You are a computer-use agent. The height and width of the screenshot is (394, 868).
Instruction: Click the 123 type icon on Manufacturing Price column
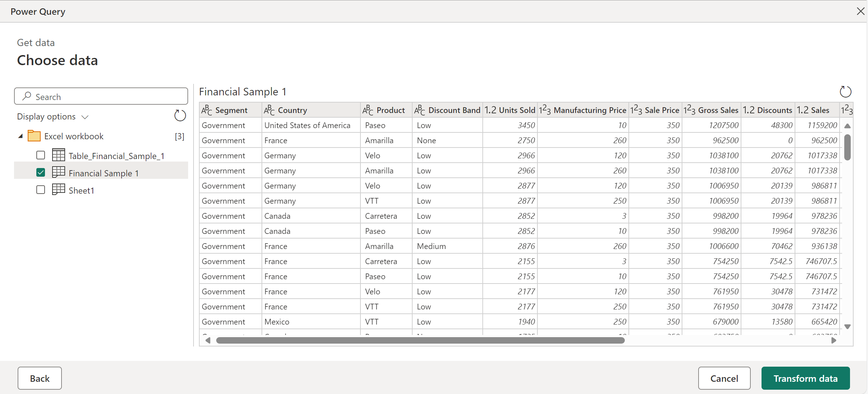click(545, 110)
